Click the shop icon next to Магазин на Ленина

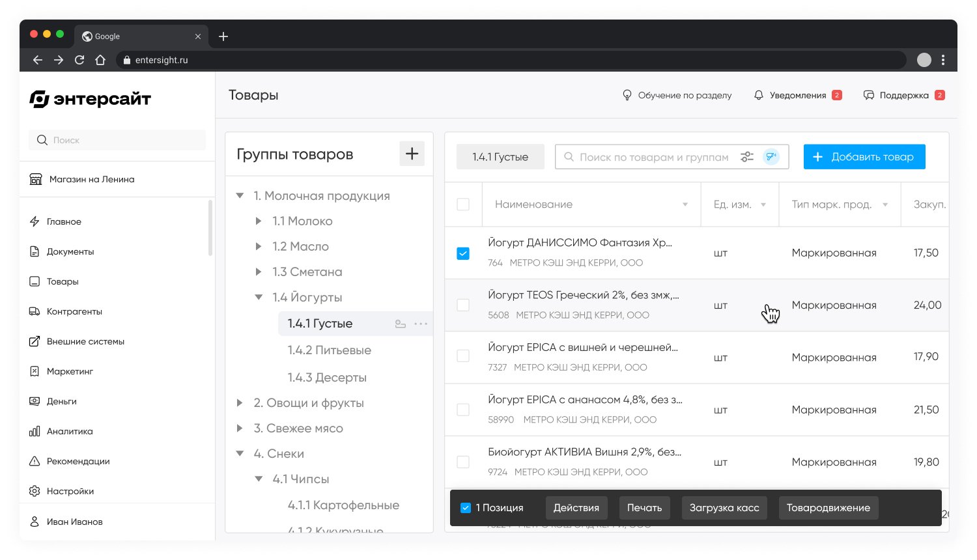[36, 179]
